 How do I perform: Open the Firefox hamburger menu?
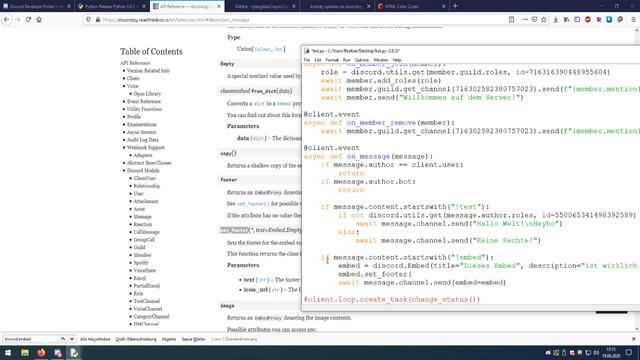coord(633,20)
